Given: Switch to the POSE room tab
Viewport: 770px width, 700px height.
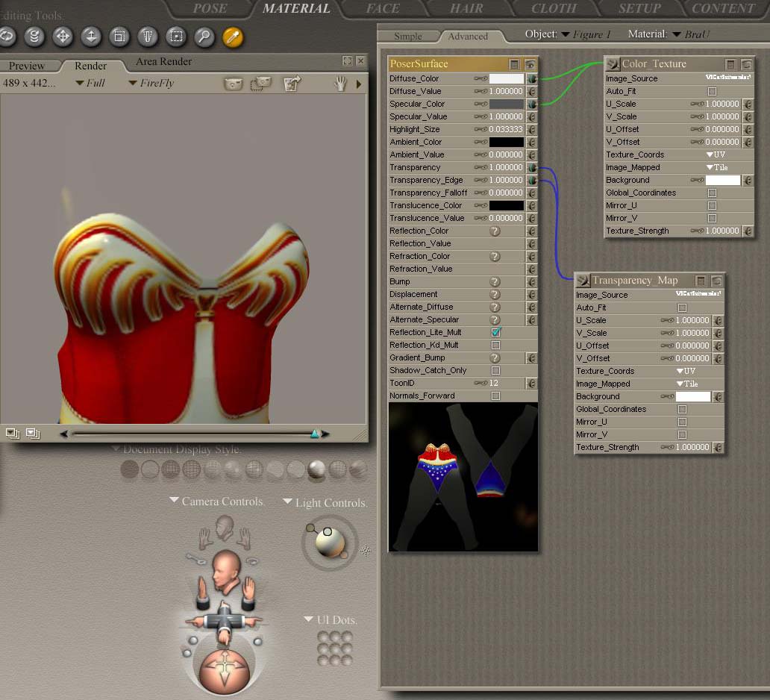Looking at the screenshot, I should (x=210, y=9).
